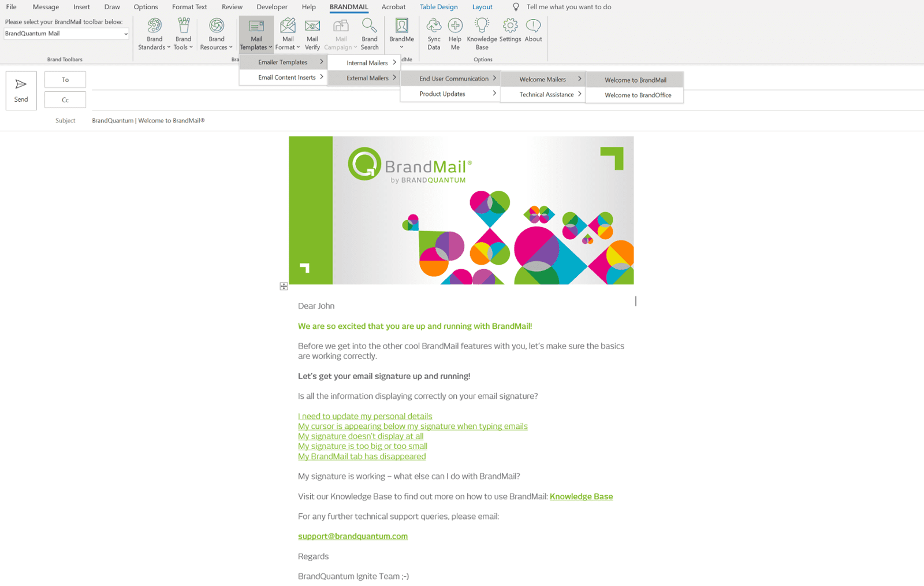Click the Send email button
Viewport: 924px width, 586px height.
point(21,90)
